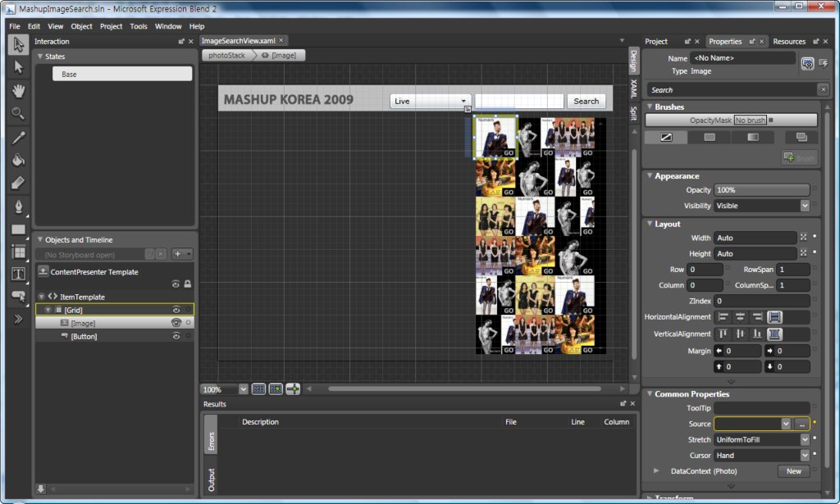Image resolution: width=840 pixels, height=504 pixels.
Task: Select the Paint Bucket tool
Action: (18, 160)
